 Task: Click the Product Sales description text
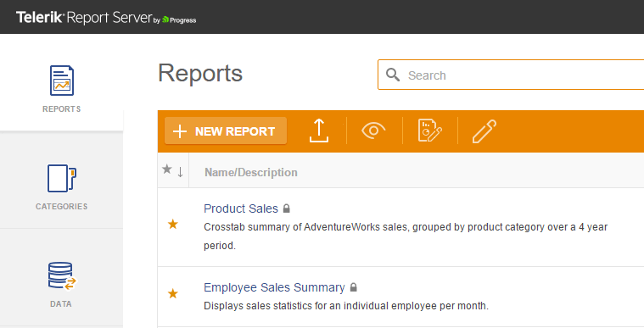click(x=406, y=236)
